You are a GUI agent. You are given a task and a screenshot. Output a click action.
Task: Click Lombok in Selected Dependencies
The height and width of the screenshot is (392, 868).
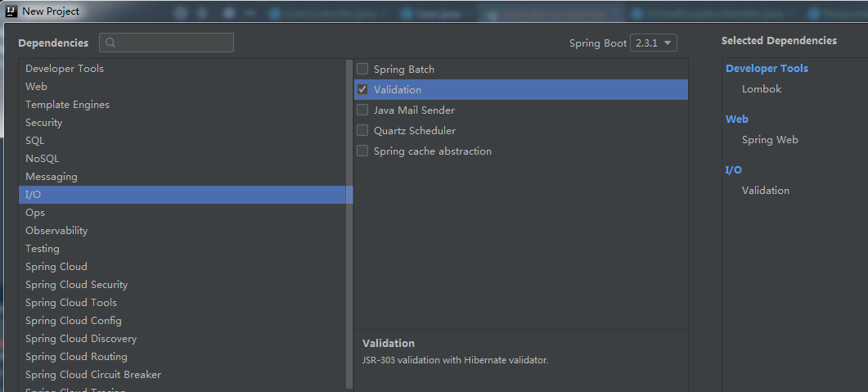click(x=761, y=89)
